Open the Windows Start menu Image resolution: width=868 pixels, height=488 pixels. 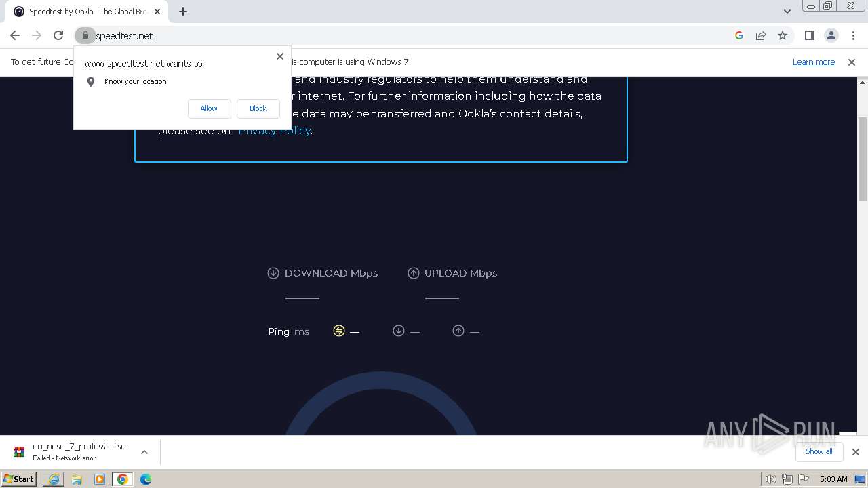pyautogui.click(x=19, y=479)
